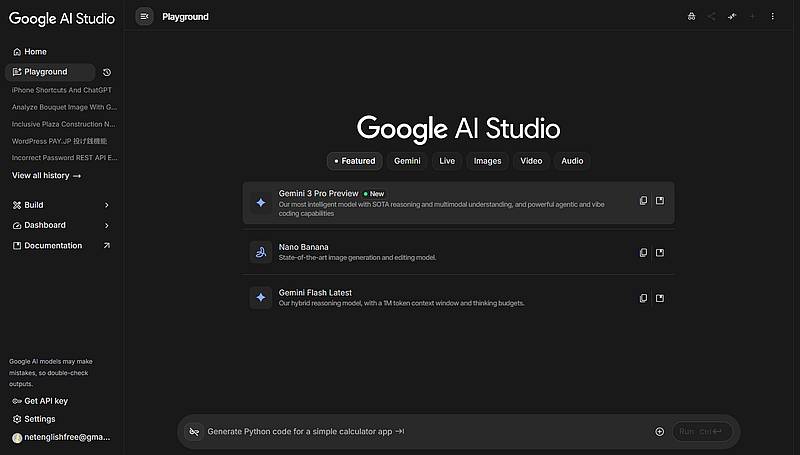Click the Playground page title
Viewport: 800px width, 455px height.
click(185, 17)
